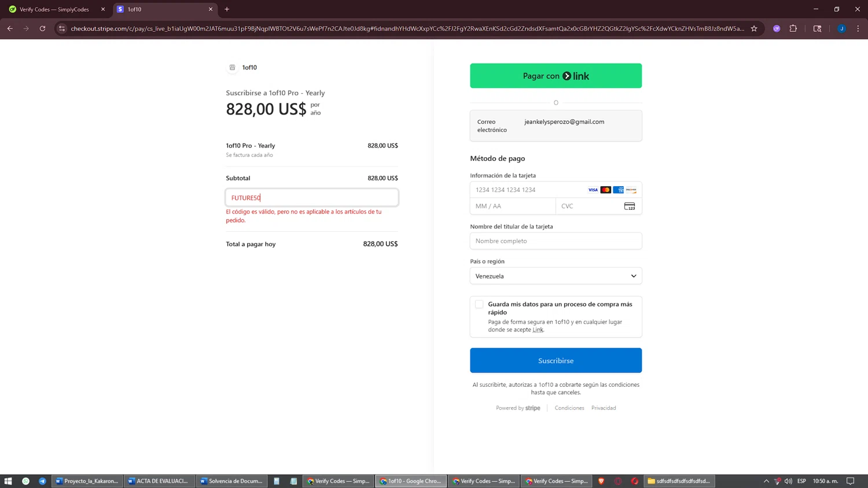The height and width of the screenshot is (488, 868).
Task: Switch to 1of10 - Google Chrome taskbar window
Action: 411,481
